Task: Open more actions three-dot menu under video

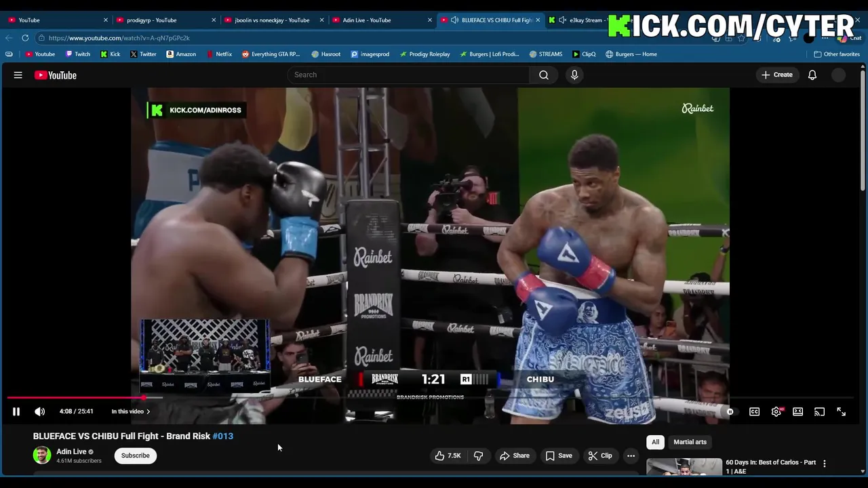Action: (631, 455)
